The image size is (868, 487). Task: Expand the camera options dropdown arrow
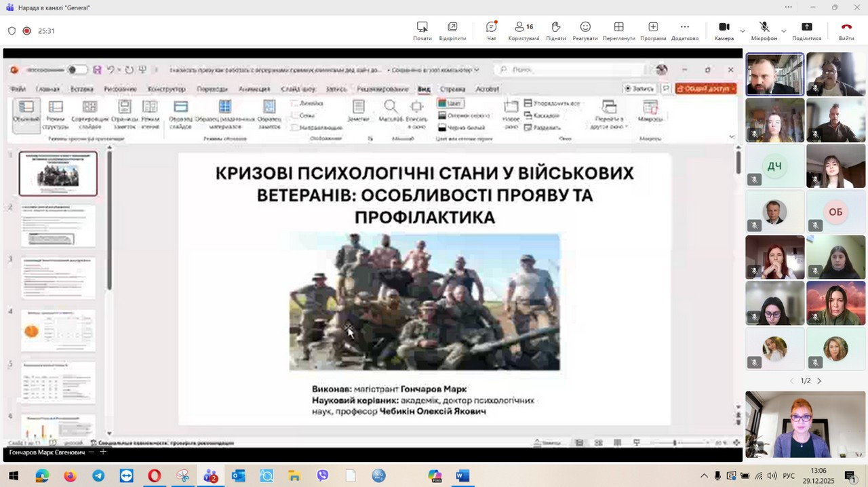(743, 31)
